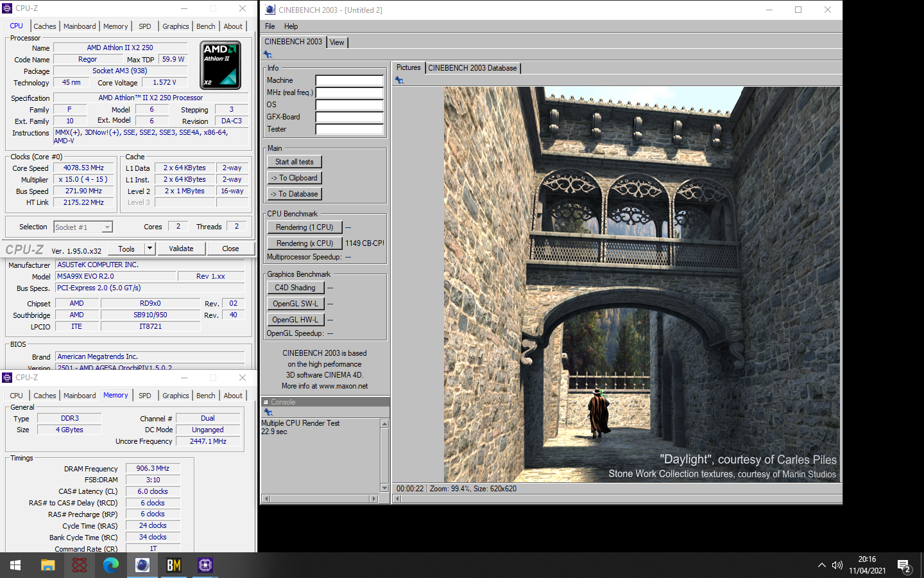The width and height of the screenshot is (924, 578).
Task: Open the notification center
Action: [905, 566]
